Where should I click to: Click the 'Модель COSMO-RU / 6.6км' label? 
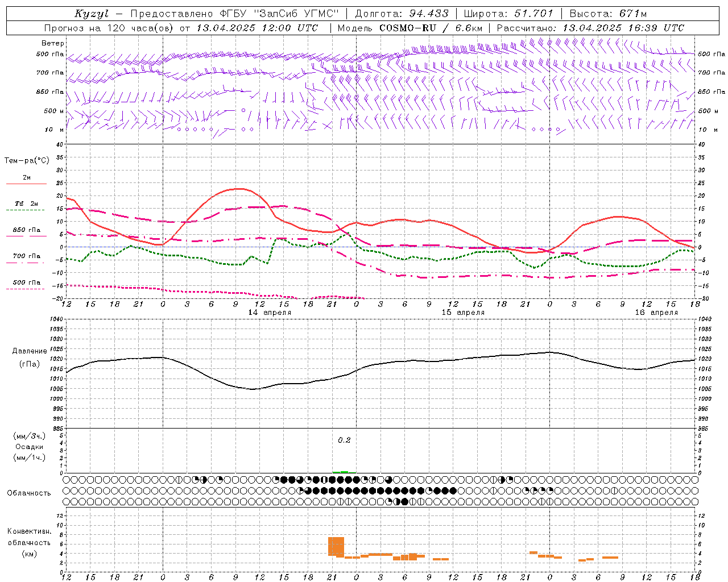tap(409, 28)
